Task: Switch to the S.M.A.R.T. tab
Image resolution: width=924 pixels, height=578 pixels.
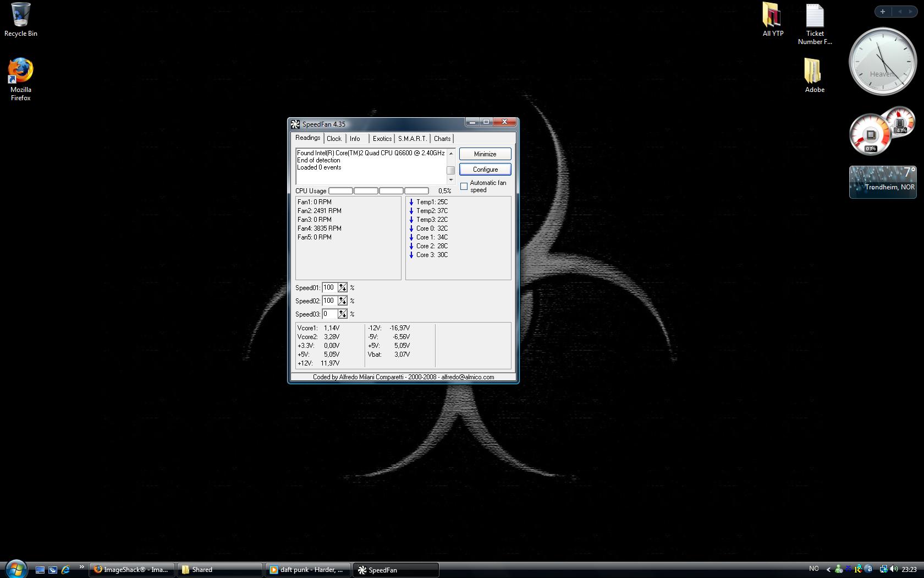Action: [x=413, y=139]
